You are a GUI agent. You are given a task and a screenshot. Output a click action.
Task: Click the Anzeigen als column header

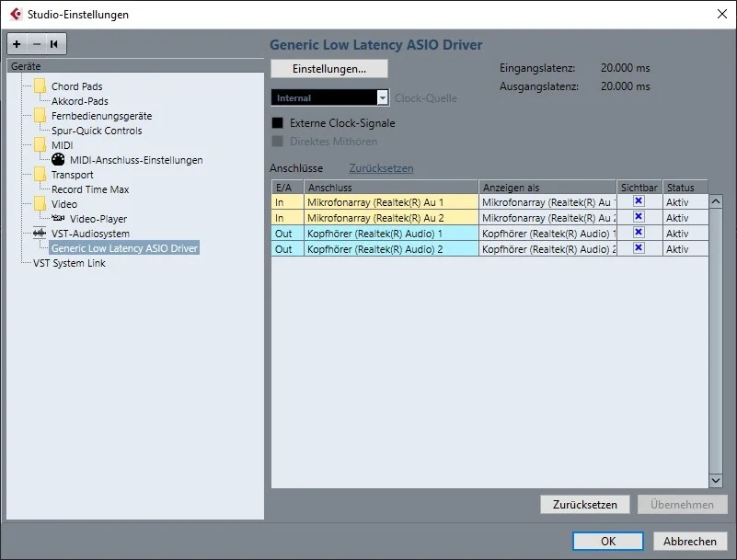coord(547,187)
